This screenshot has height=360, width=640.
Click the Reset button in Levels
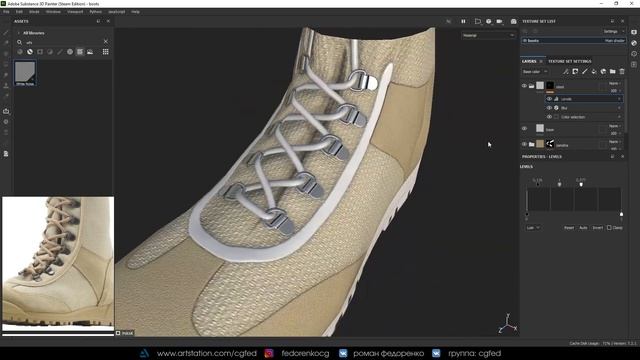569,228
